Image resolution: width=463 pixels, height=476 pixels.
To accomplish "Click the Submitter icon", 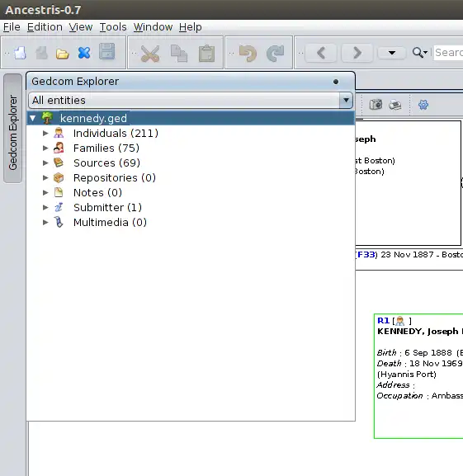I will coord(59,207).
